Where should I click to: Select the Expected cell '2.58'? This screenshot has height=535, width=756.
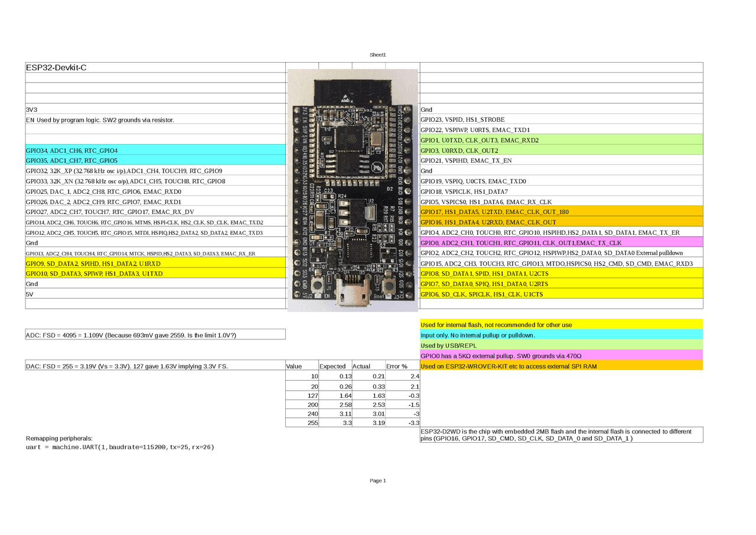pyautogui.click(x=335, y=404)
